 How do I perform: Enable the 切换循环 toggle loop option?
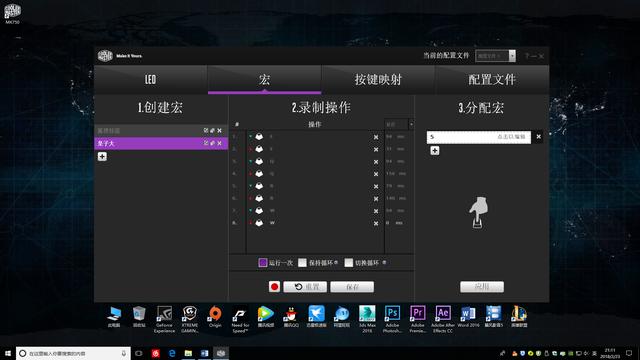point(349,262)
